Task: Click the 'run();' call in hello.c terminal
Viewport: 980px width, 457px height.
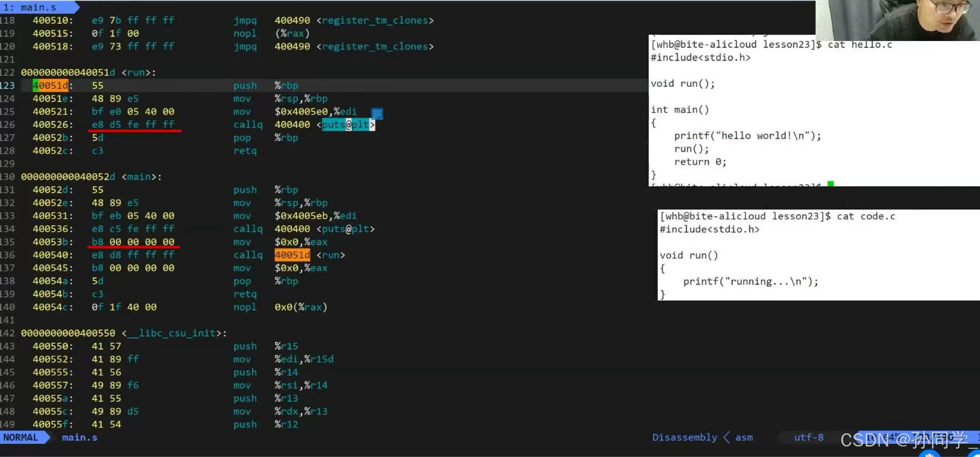Action: [692, 149]
